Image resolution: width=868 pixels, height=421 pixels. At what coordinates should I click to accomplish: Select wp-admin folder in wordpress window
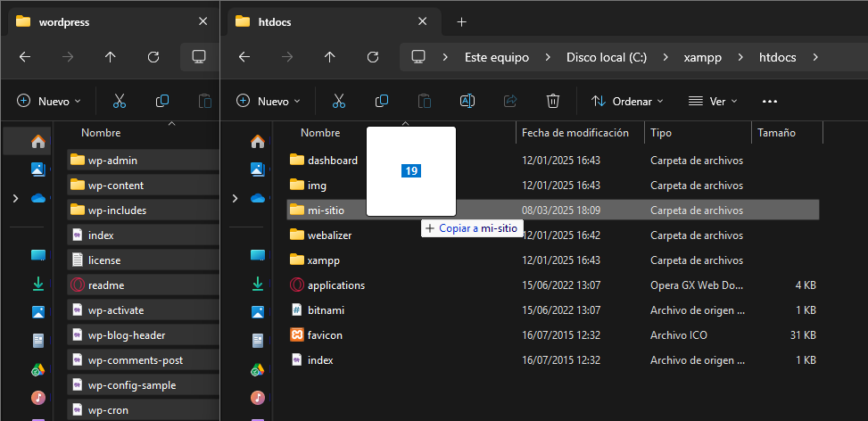click(144, 161)
